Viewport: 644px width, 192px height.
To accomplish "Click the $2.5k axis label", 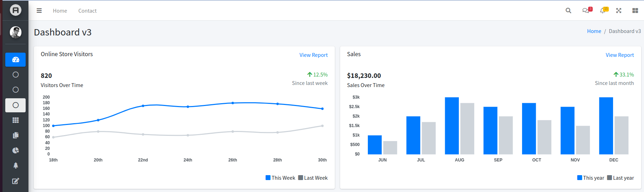I will [x=354, y=107].
